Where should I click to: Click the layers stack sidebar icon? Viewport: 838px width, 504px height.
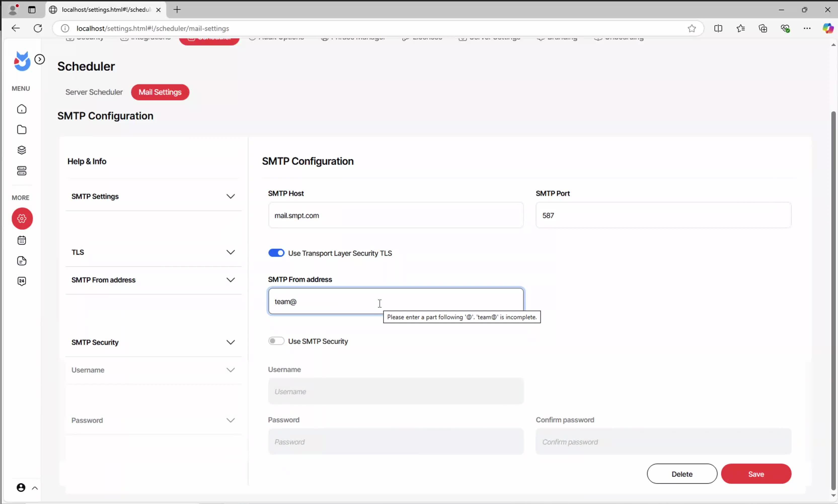pos(22,150)
